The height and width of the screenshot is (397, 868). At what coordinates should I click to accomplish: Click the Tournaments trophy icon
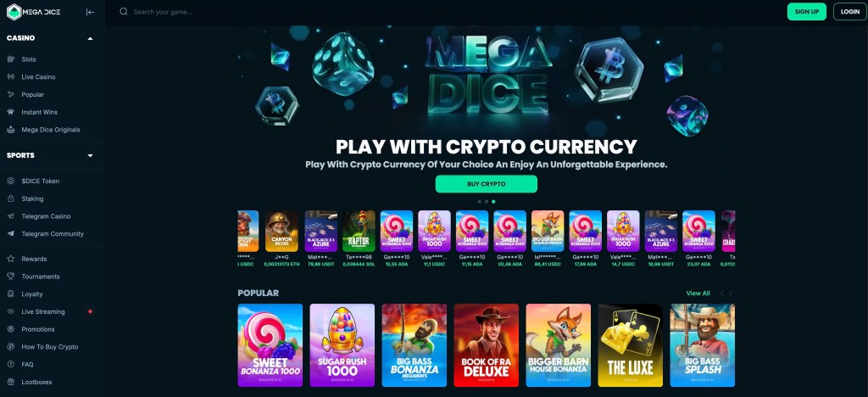tap(10, 277)
